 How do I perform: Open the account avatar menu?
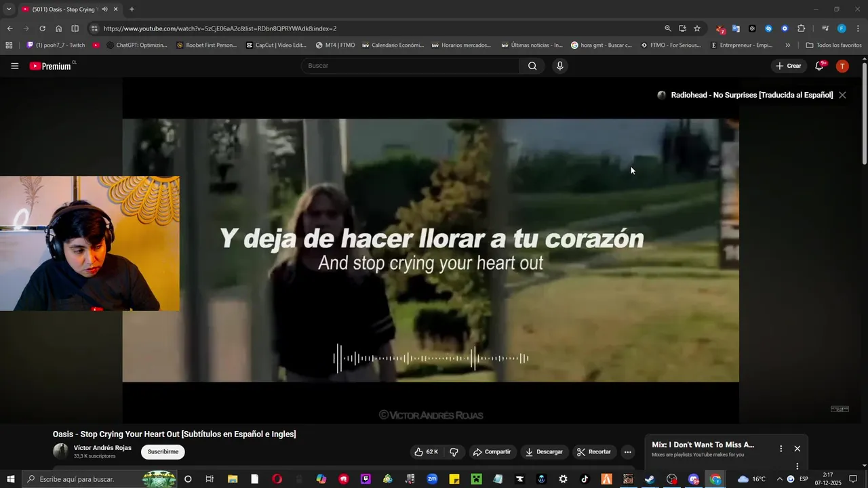pyautogui.click(x=842, y=66)
